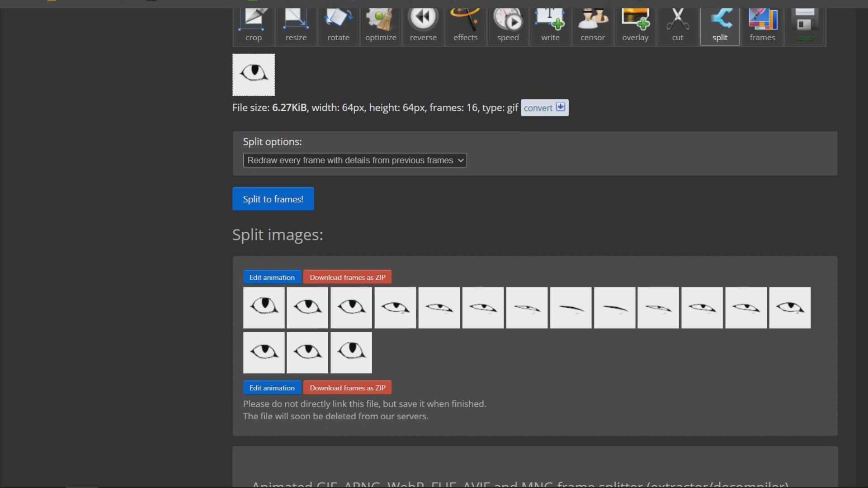Click the 'Split options:' label
The image size is (868, 488).
(272, 142)
